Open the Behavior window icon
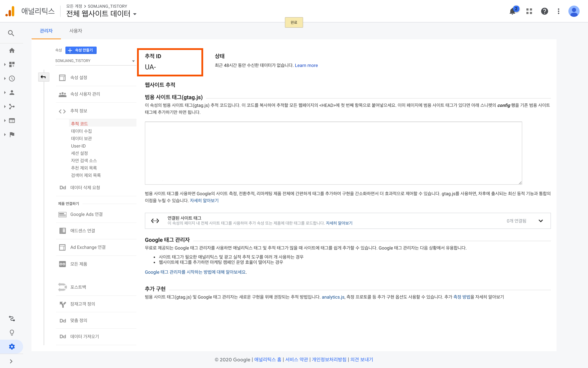588x368 pixels. point(12,121)
